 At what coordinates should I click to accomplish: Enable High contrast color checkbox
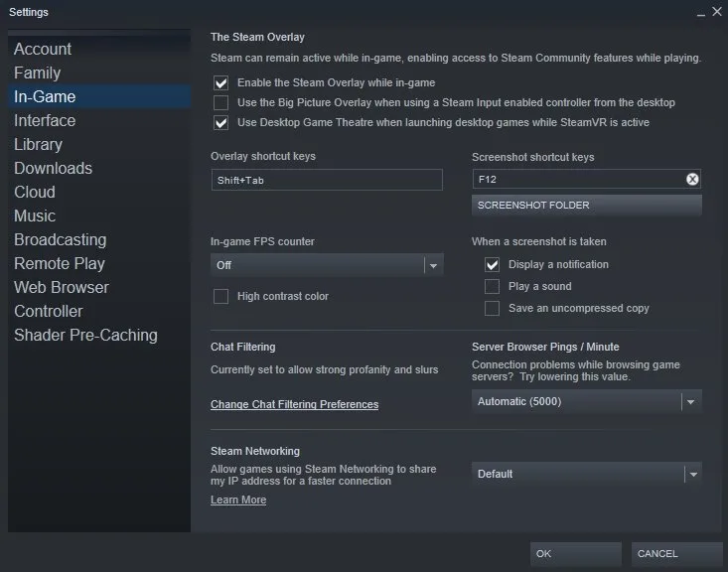221,296
